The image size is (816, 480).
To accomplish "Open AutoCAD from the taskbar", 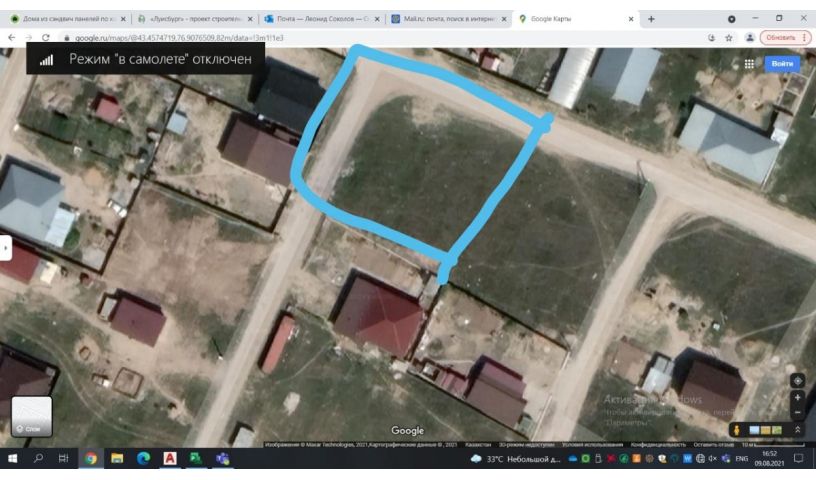I will [x=170, y=459].
